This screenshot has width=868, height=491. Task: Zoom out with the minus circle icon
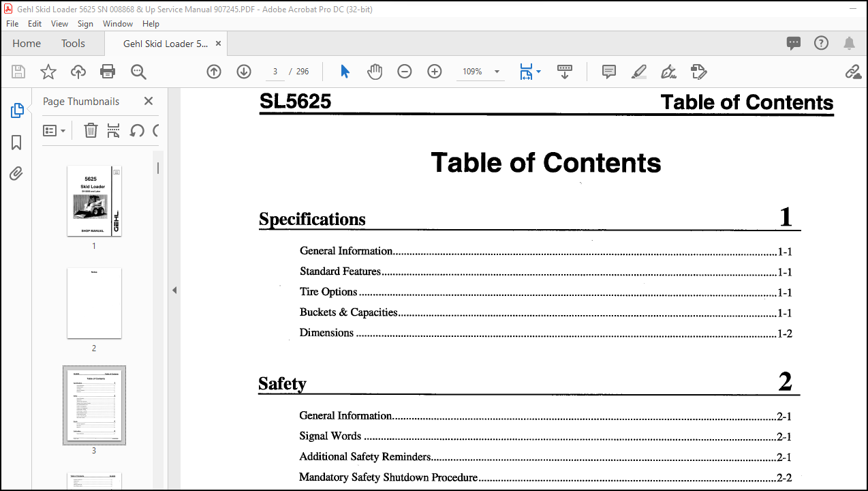pyautogui.click(x=405, y=72)
